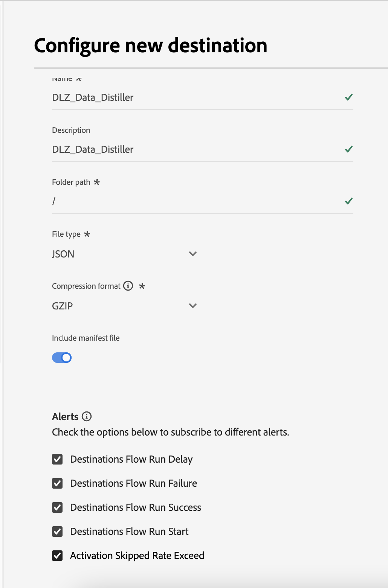
Task: Click the green checkmark beside Description field
Action: 349,149
